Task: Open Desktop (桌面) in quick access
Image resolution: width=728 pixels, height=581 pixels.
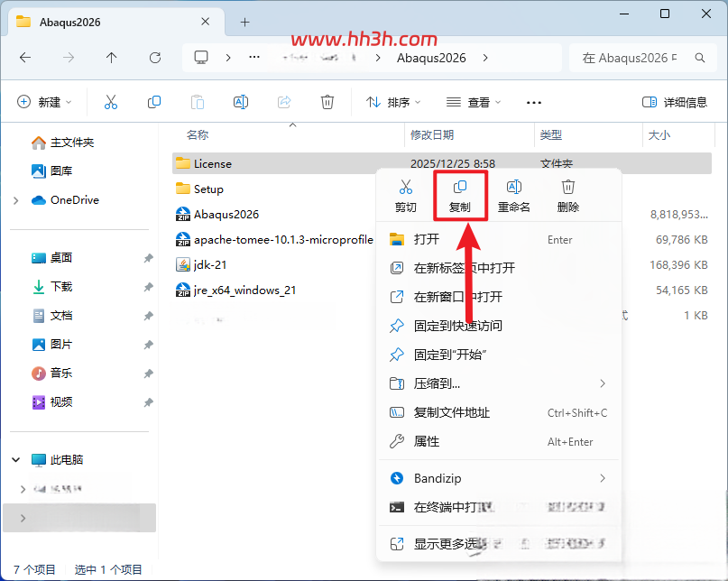Action: pos(51,258)
